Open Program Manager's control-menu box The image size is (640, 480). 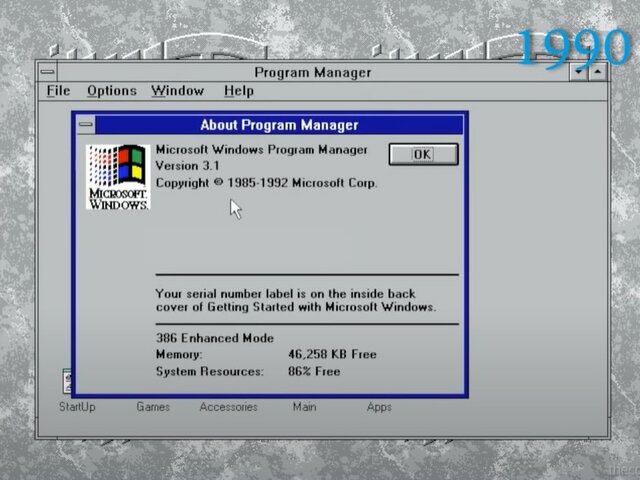[48, 72]
